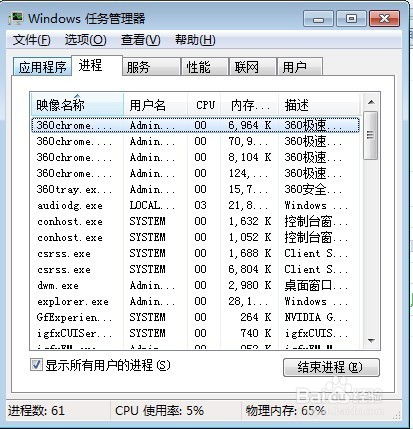The height and width of the screenshot is (429, 413).
Task: Click the process list scrollbar thumb
Action: click(371, 135)
